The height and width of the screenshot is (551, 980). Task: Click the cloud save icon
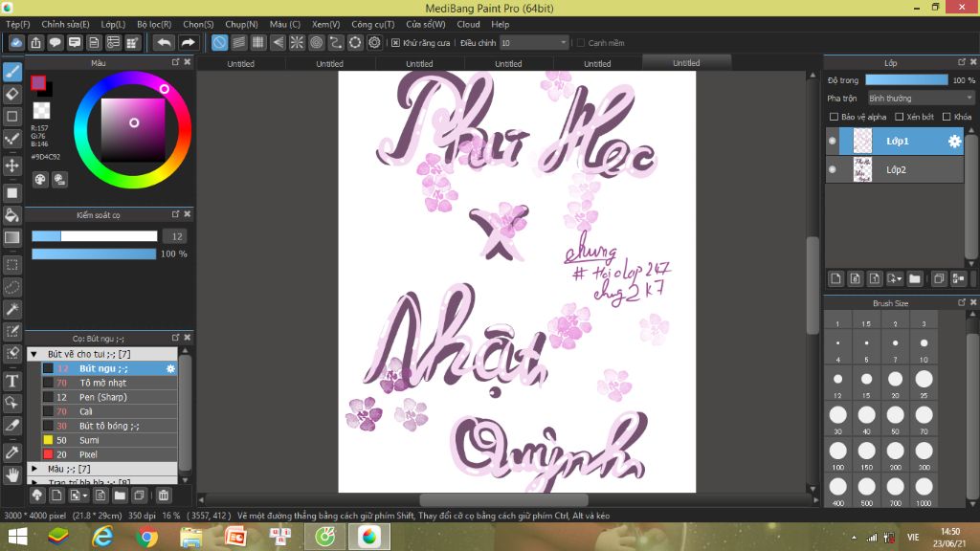pos(16,42)
